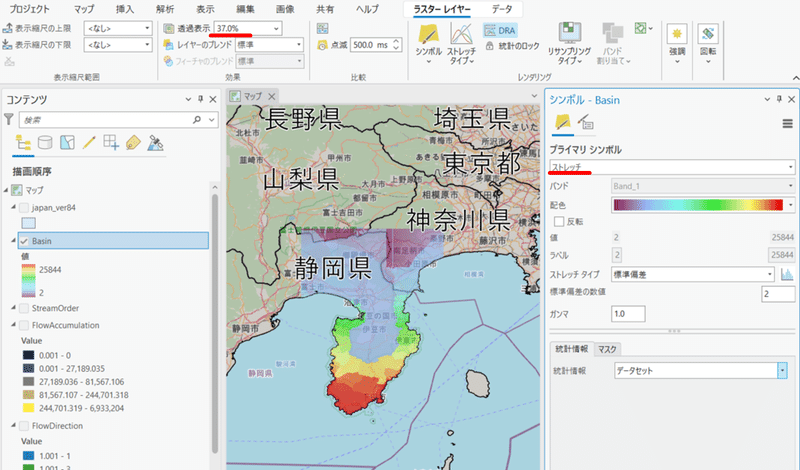Screen dimensions: 800x470
Task: Open the プロジェクト menu tab
Action: [x=30, y=9]
